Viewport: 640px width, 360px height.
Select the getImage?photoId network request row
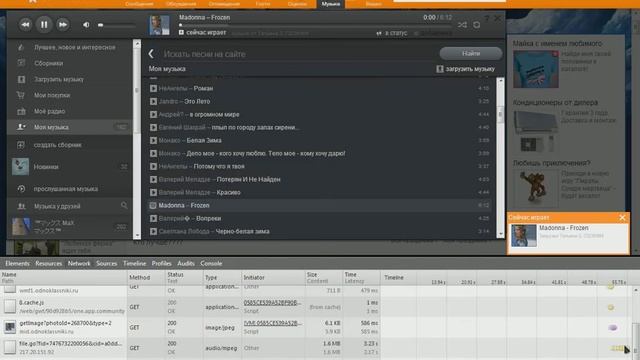(x=63, y=327)
